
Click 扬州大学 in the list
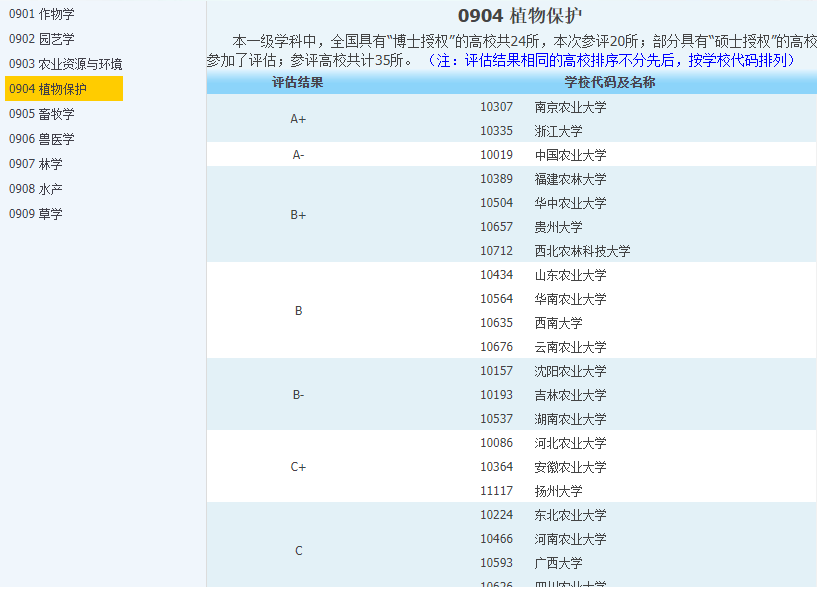pyautogui.click(x=558, y=491)
